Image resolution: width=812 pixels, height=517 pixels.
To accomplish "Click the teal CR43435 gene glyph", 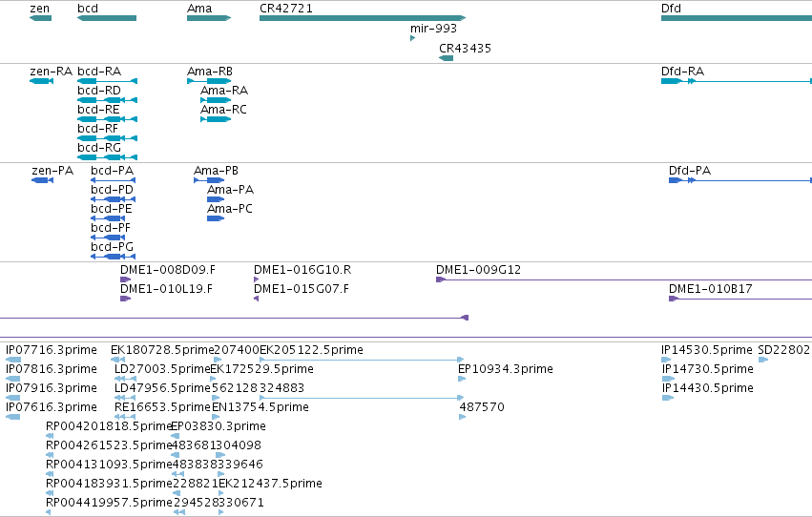I will 446,58.
